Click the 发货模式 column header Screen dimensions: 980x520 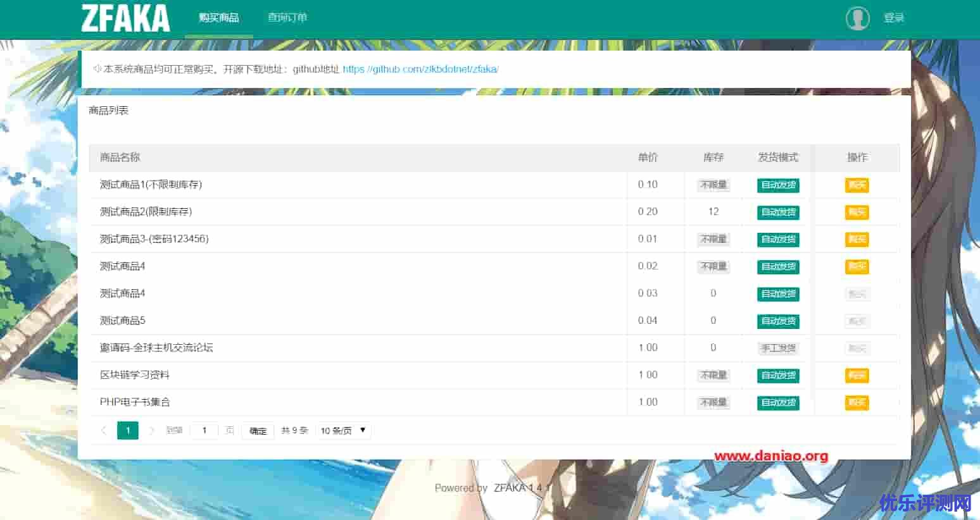pos(778,158)
